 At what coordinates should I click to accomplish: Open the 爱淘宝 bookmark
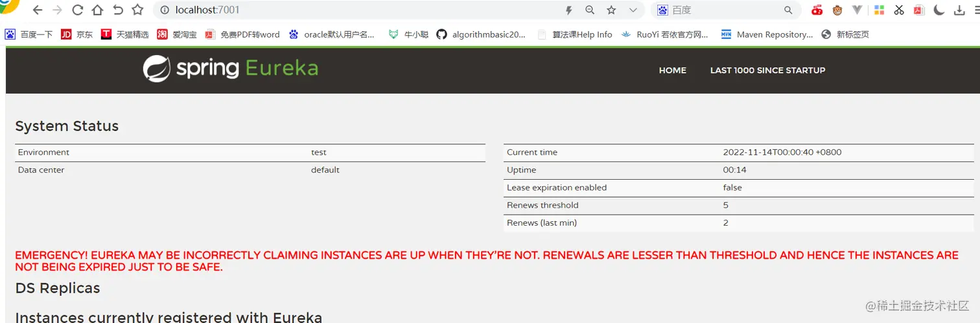(177, 34)
